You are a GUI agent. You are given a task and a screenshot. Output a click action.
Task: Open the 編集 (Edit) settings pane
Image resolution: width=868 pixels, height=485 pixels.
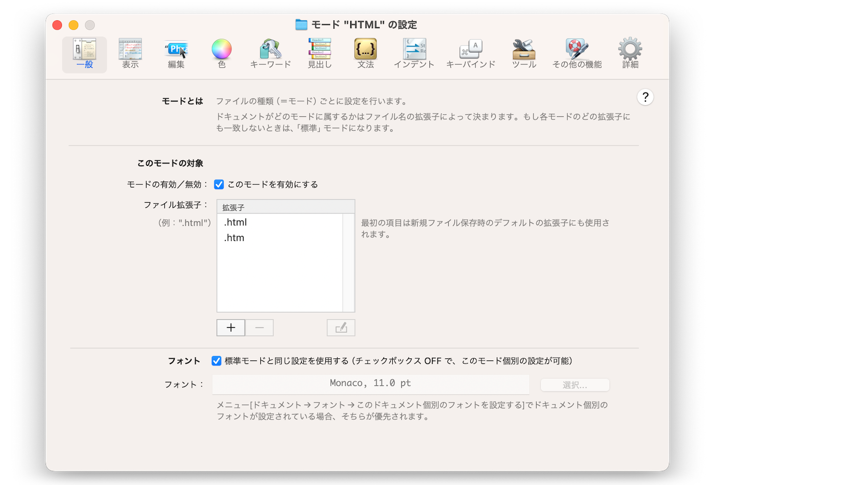176,54
